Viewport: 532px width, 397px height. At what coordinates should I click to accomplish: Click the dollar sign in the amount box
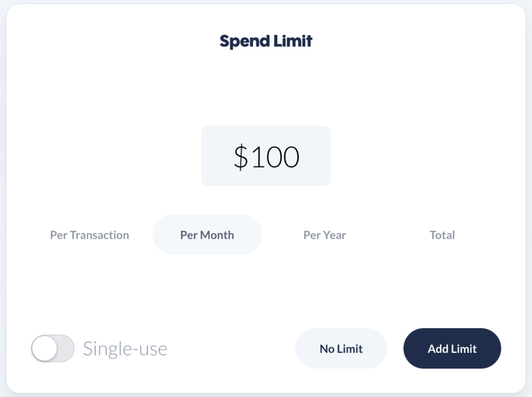(x=241, y=157)
